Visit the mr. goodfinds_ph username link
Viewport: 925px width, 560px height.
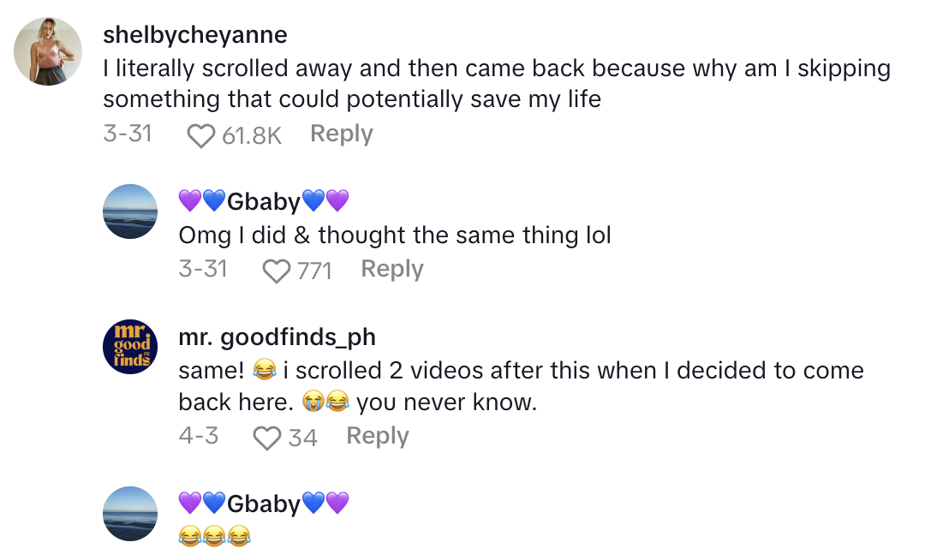pos(277,337)
